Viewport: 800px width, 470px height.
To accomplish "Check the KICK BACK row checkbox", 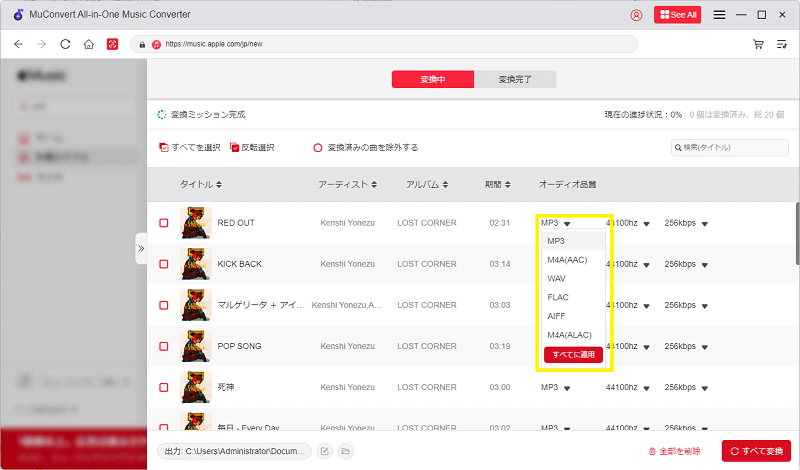I will click(164, 264).
